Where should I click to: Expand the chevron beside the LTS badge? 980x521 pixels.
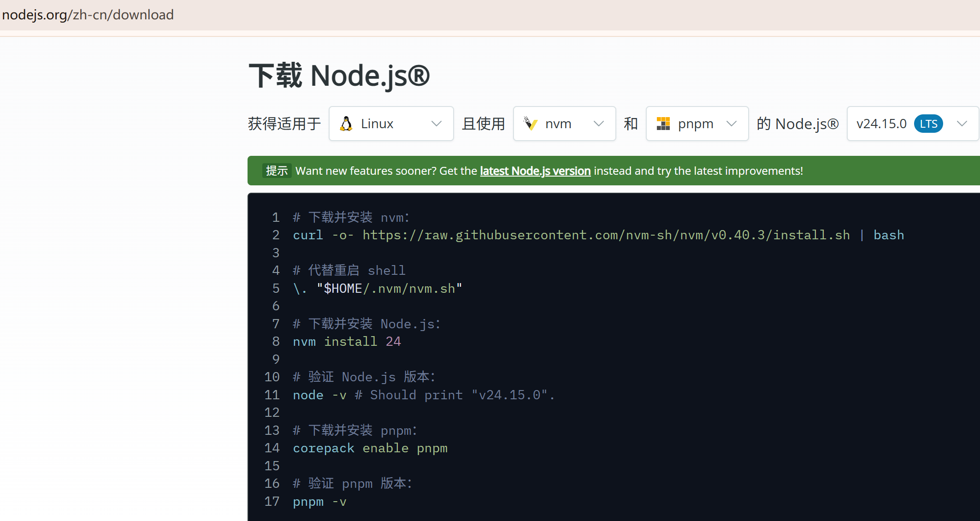pos(962,124)
